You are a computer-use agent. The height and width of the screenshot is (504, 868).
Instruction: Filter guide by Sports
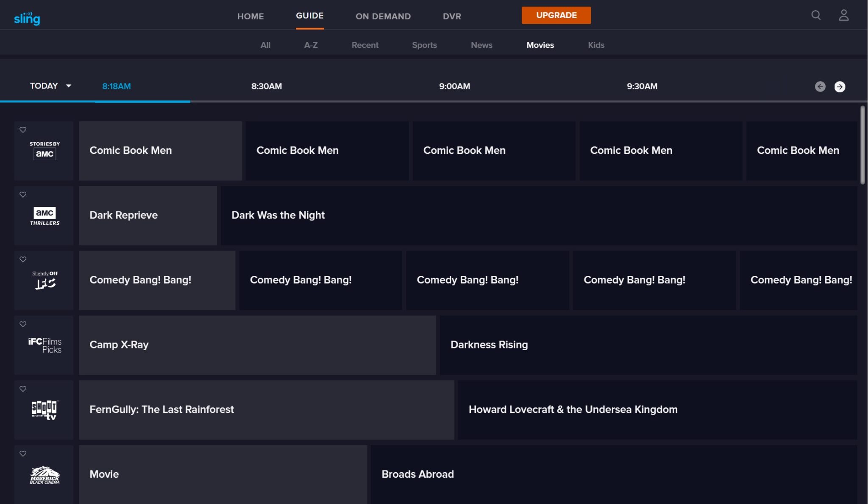424,45
